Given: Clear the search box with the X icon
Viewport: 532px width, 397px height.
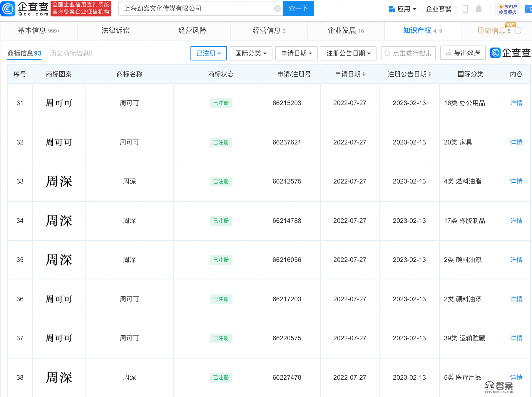Looking at the screenshot, I should tap(277, 9).
